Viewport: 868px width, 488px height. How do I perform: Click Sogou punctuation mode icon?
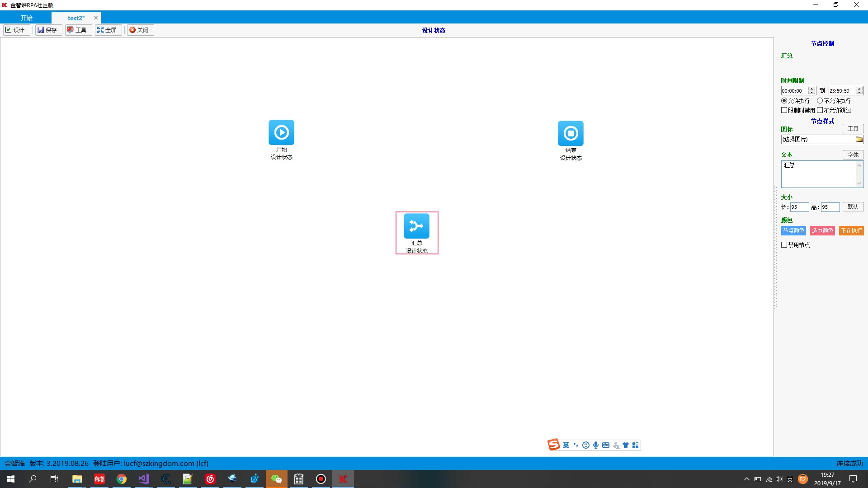[x=576, y=445]
